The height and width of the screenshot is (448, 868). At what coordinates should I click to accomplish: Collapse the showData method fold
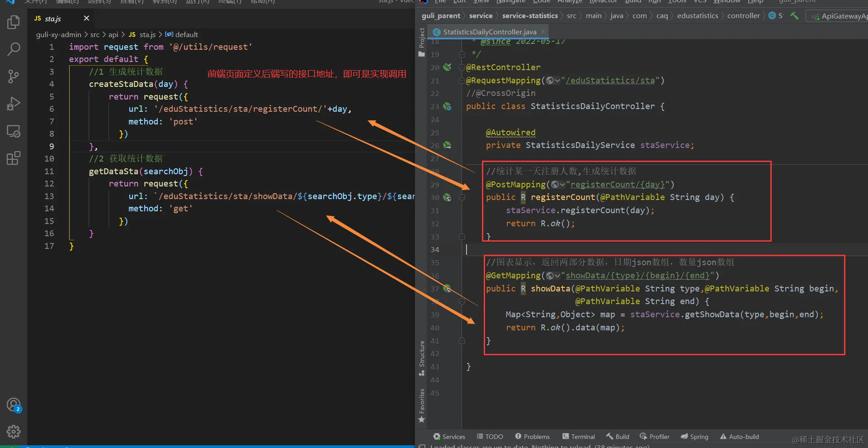[462, 301]
